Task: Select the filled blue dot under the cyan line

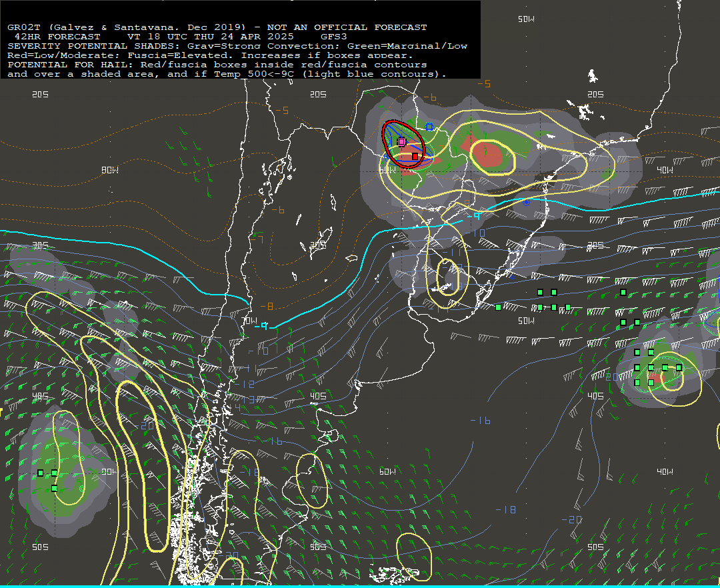Action: coord(526,202)
